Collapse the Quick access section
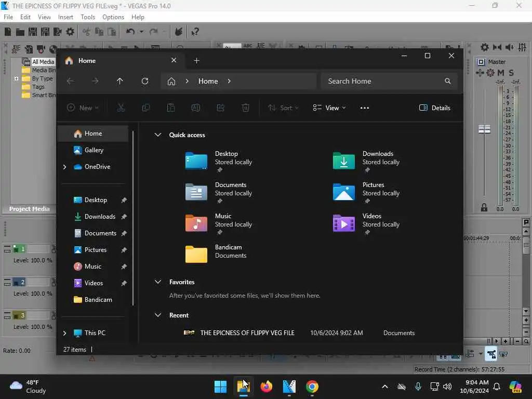Image resolution: width=532 pixels, height=399 pixels. [x=158, y=135]
